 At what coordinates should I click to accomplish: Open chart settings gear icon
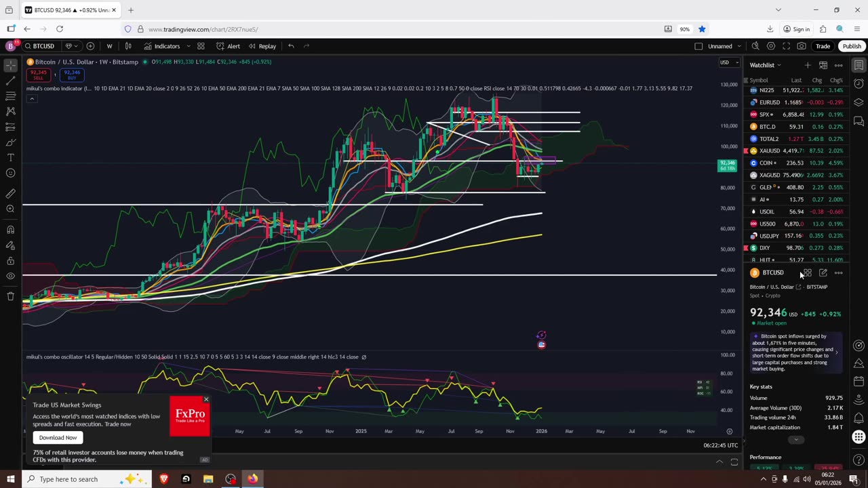pos(771,46)
